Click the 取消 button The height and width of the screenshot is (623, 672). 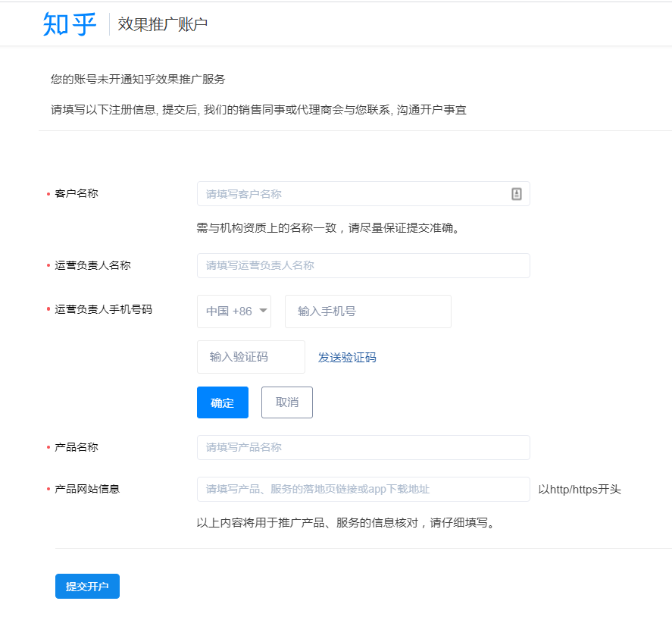[x=286, y=402]
